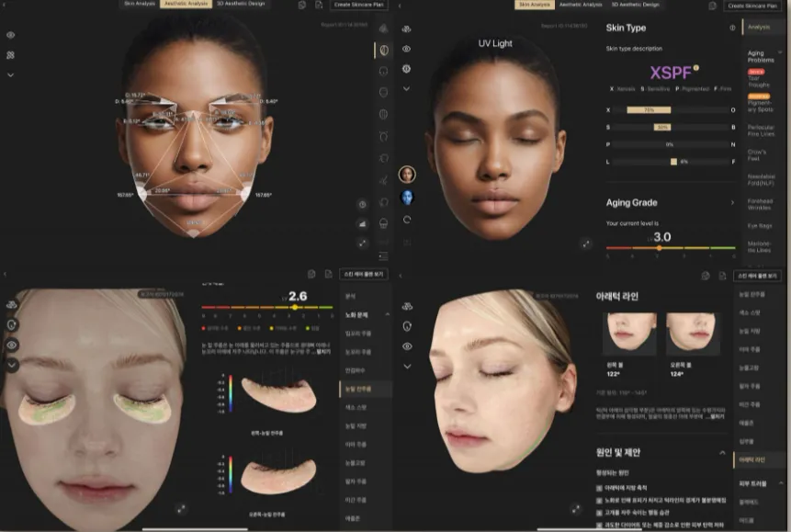Open the export document icon in Aesthetic Analysis header

point(319,5)
